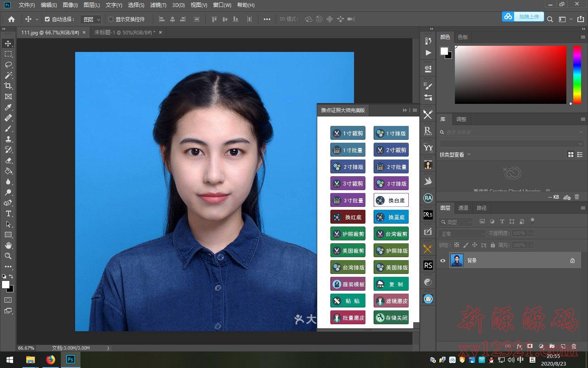Click the 存储关闭 button
Screen dimensions: 588x368
pyautogui.click(x=391, y=318)
